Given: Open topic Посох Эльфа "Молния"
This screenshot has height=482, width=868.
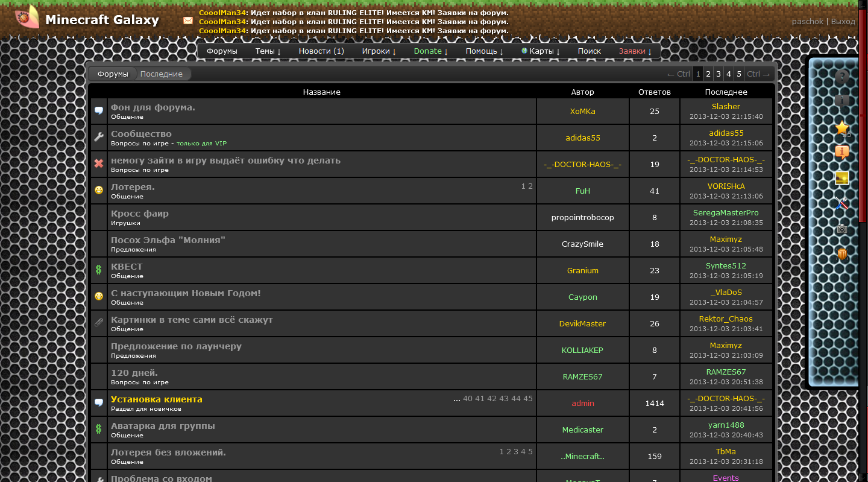Looking at the screenshot, I should click(x=168, y=240).
